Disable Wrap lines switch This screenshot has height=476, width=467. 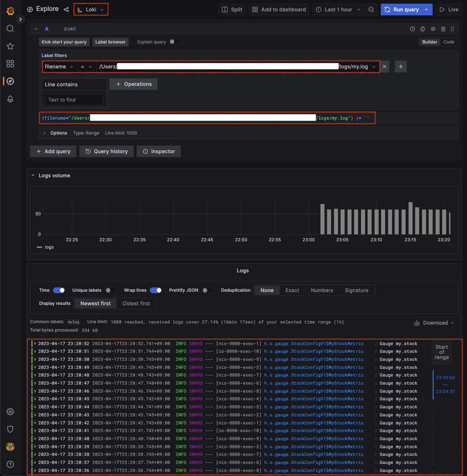tap(156, 290)
